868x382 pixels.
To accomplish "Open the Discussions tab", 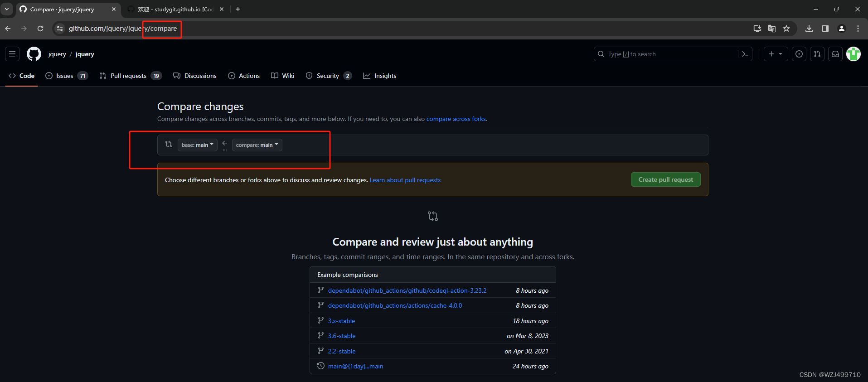I will coord(195,76).
